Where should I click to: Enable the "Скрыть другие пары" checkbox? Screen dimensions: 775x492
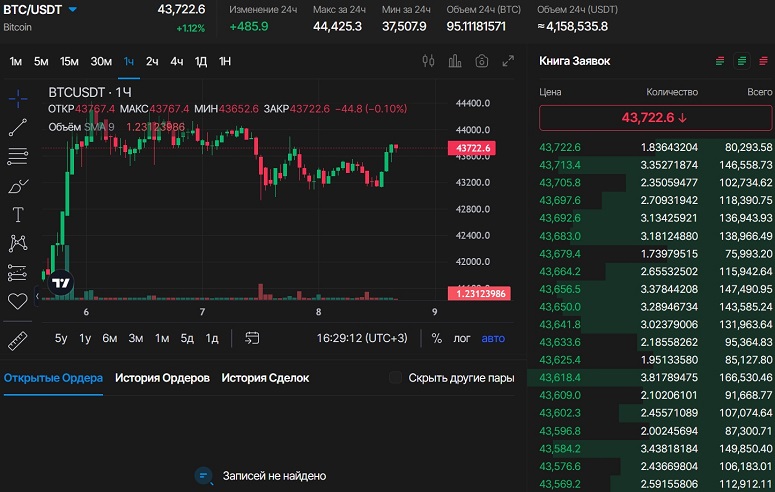(395, 378)
